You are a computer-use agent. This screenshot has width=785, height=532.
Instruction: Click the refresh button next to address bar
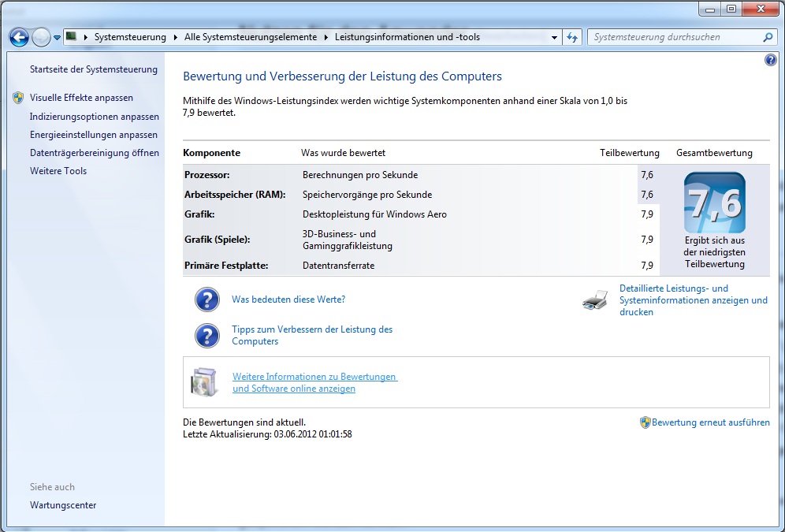coord(572,38)
